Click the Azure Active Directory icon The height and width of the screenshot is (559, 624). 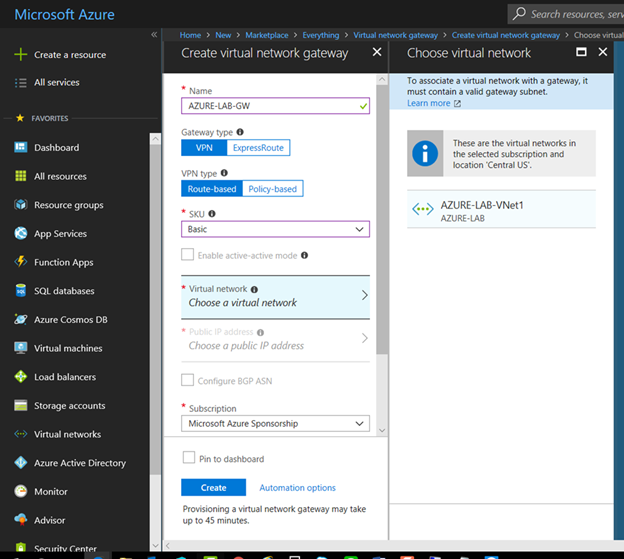tap(20, 462)
